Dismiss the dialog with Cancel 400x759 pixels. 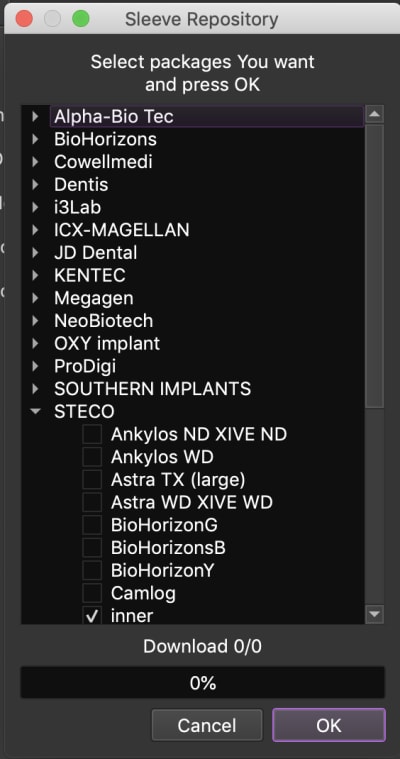[x=207, y=725]
